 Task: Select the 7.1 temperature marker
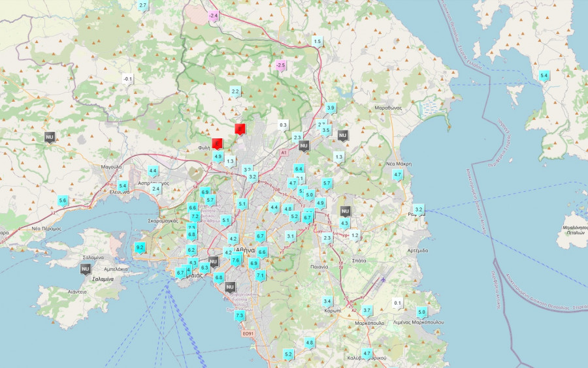[261, 275]
